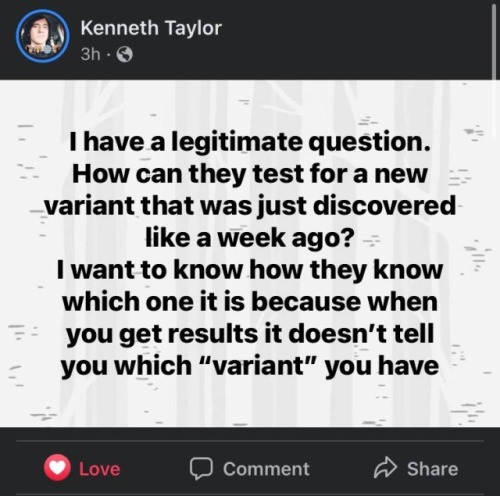500x496 pixels.
Task: Click the text 'How can they test for a new'
Action: tap(250, 175)
